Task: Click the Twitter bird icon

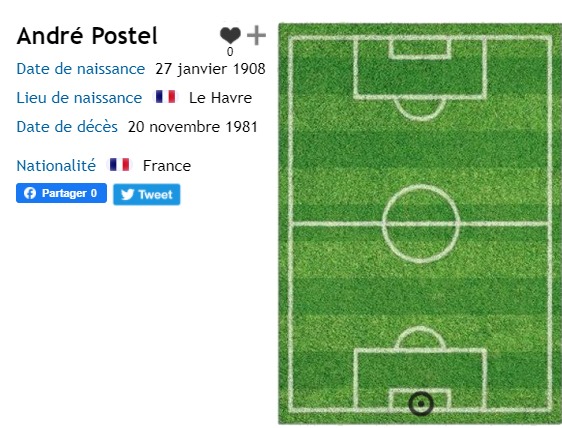Action: [x=127, y=194]
